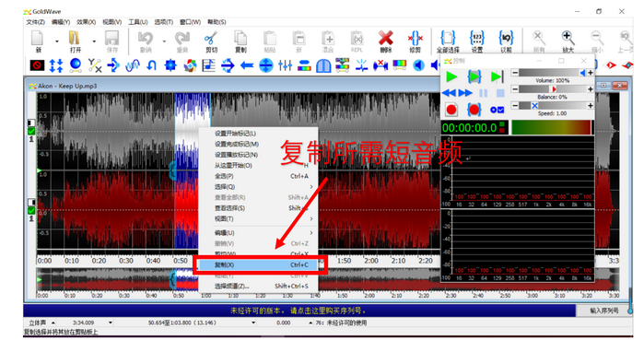Open the dropdown arrow beside Open (打开) icon
Image resolution: width=644 pixels, height=340 pixels.
click(94, 41)
